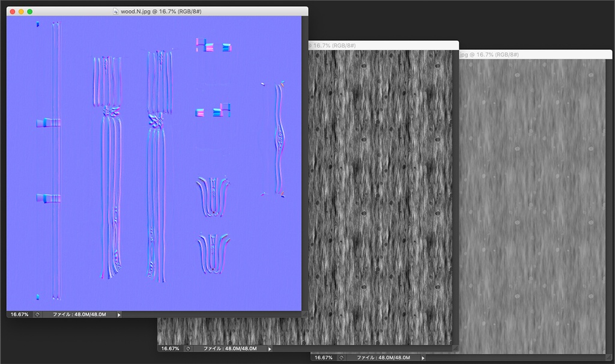Image resolution: width=615 pixels, height=364 pixels.
Task: Click ファイル: 48.0M/48.0M in wood.N.jpg window
Action: coord(80,315)
